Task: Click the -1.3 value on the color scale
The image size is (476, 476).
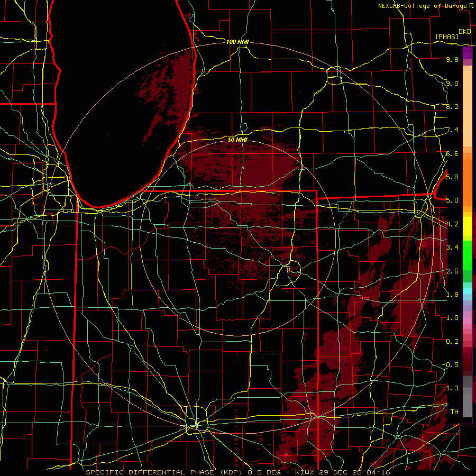Action: tap(451, 388)
